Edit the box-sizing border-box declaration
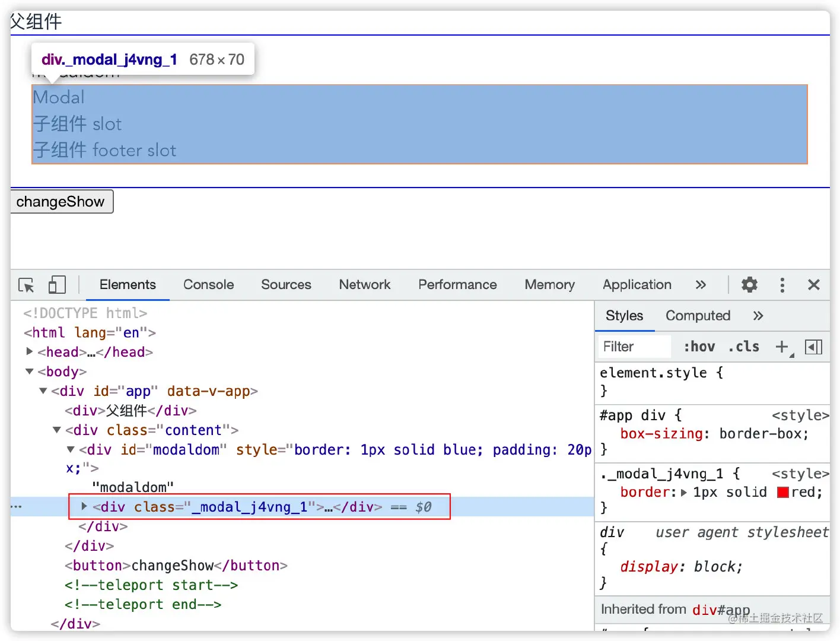 (714, 434)
